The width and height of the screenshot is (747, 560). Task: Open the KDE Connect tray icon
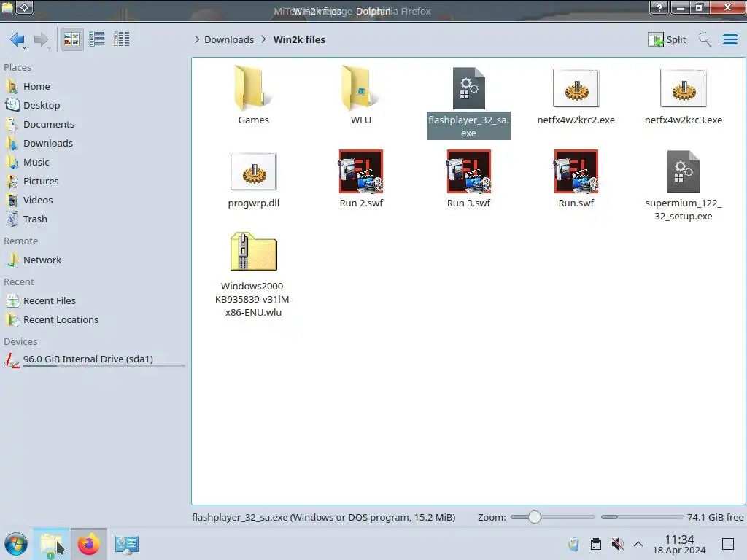[x=573, y=544]
